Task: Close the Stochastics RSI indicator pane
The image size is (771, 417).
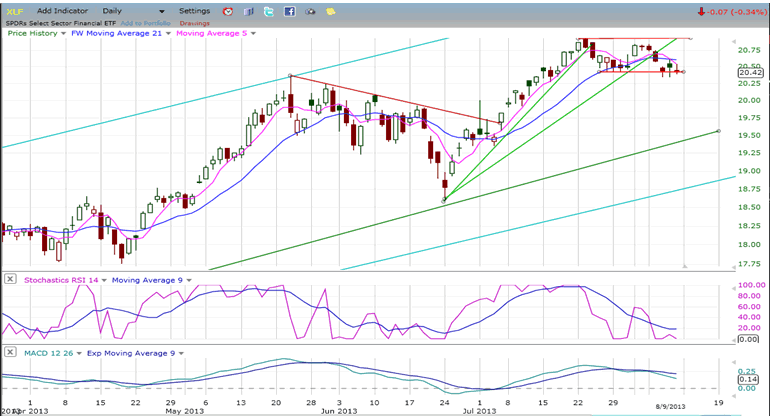Action: [x=10, y=279]
